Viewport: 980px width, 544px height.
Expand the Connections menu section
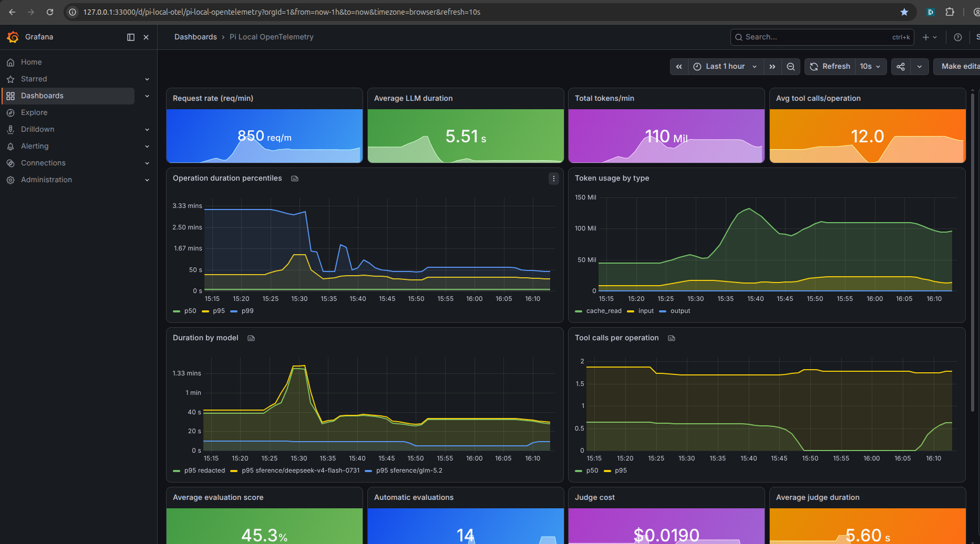pos(147,163)
